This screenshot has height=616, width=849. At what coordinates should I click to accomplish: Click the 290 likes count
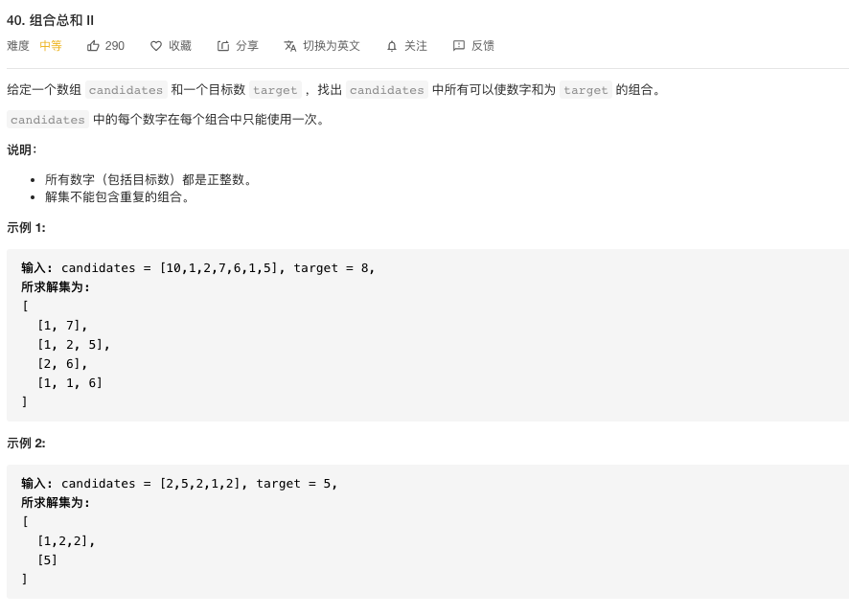115,46
